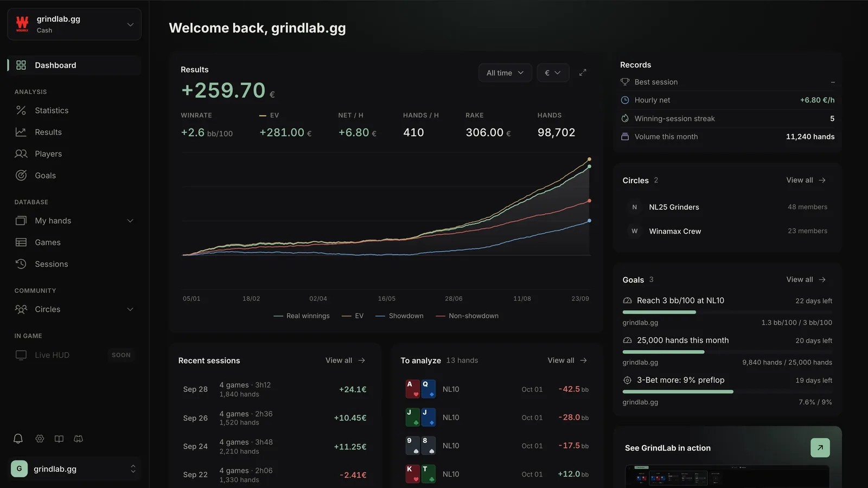
Task: Click View all in the Goals card
Action: (x=806, y=279)
